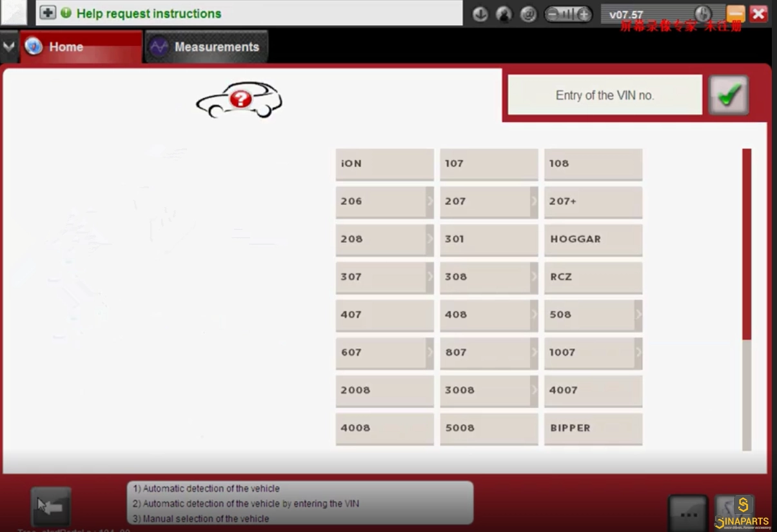Select the 4008 vehicle model
Viewport: 777px width, 532px height.
(384, 429)
